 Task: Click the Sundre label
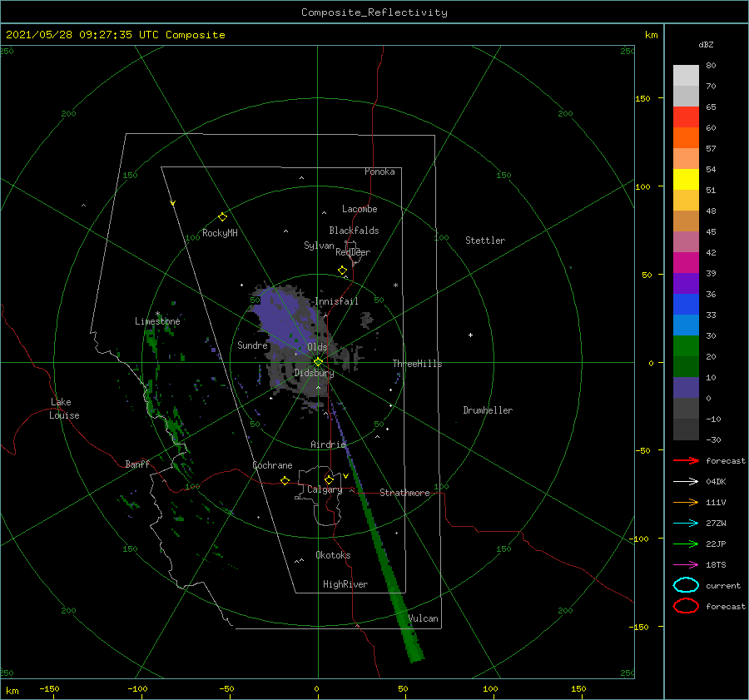(252, 345)
